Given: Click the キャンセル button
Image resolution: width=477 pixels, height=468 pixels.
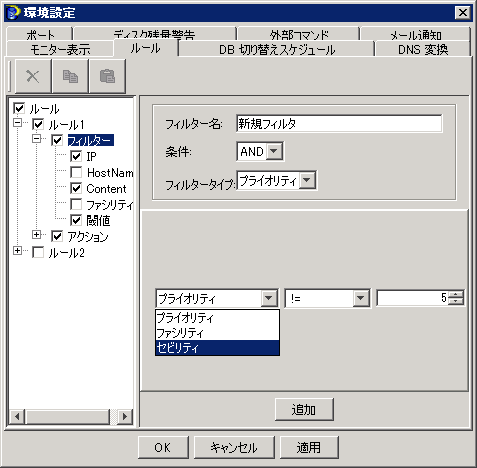Looking at the screenshot, I should tap(234, 447).
